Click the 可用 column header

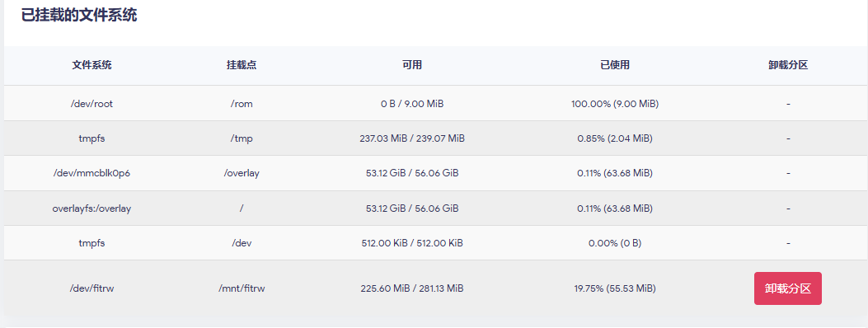tap(412, 65)
